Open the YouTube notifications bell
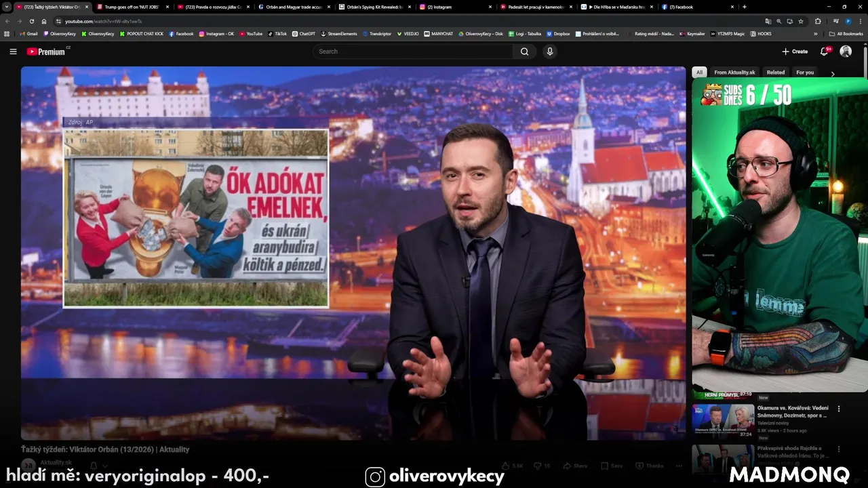This screenshot has width=868, height=488. point(825,52)
